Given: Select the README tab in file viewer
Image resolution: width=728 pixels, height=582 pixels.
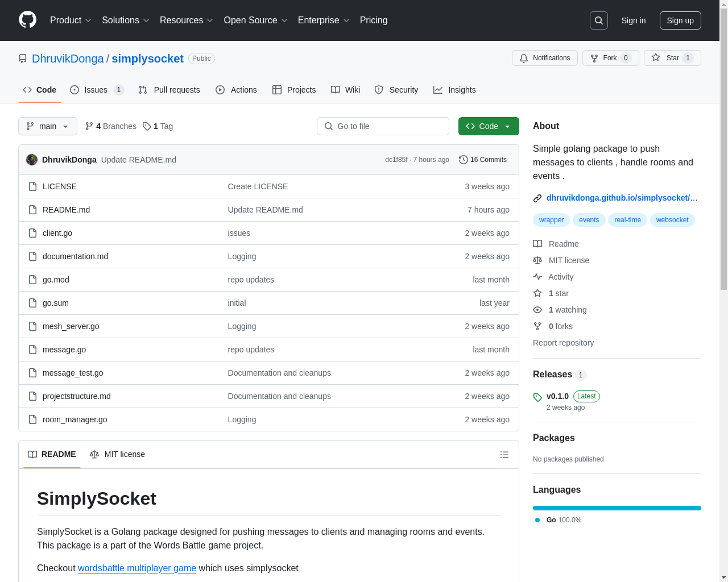Looking at the screenshot, I should [52, 455].
